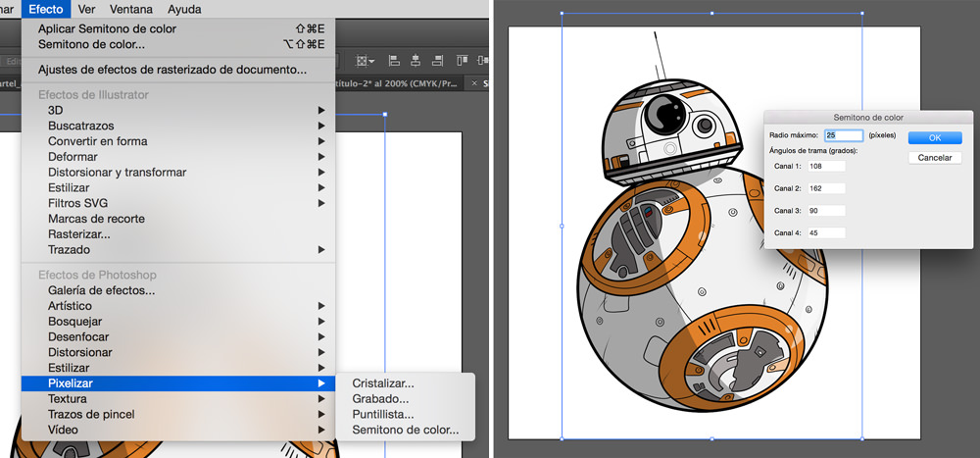
Task: Expand the Deformar submenu
Action: [178, 156]
